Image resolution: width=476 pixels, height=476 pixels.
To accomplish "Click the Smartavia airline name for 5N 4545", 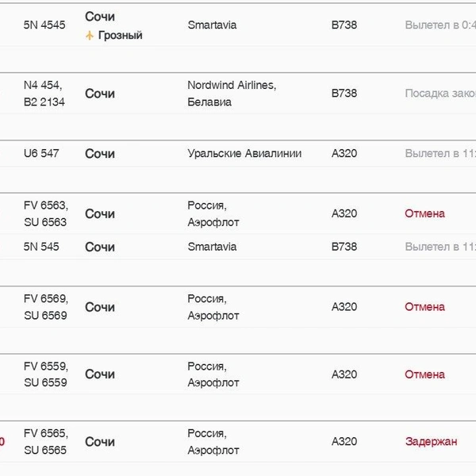I will click(x=212, y=25).
